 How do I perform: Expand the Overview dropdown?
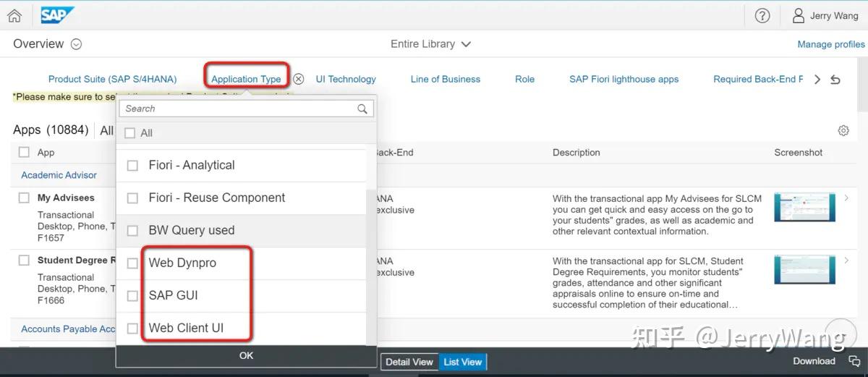click(x=76, y=44)
